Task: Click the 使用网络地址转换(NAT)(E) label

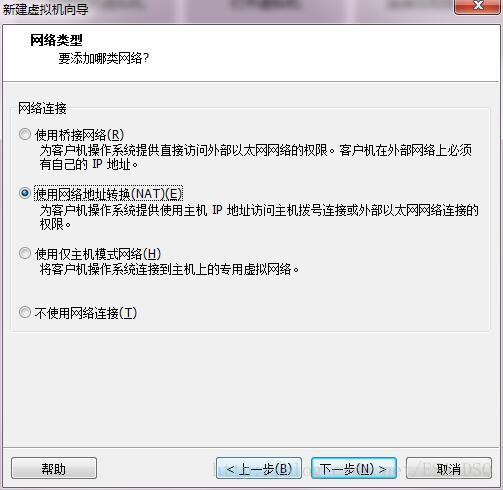Action: (108, 194)
